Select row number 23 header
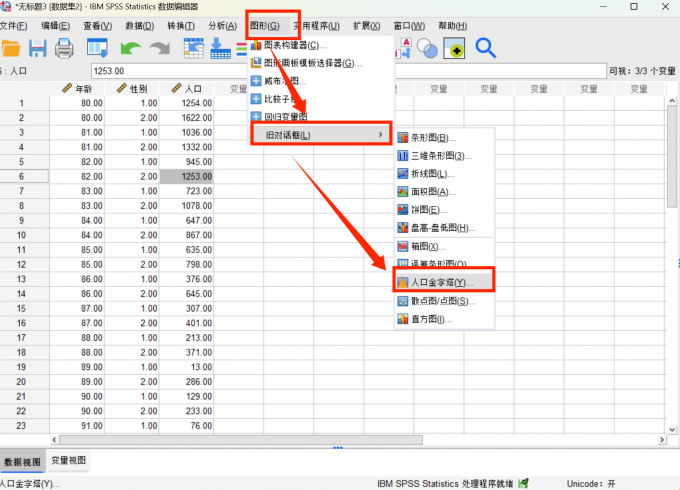The height and width of the screenshot is (490, 680). coord(22,426)
